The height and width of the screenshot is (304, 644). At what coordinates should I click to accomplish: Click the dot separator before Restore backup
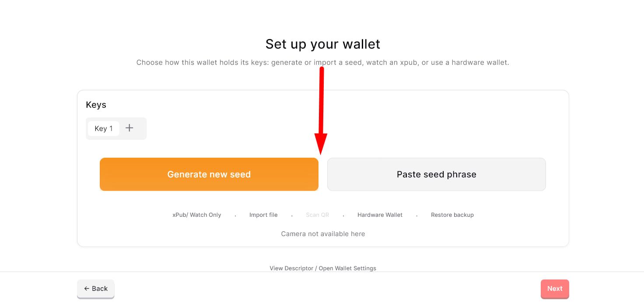tap(416, 216)
